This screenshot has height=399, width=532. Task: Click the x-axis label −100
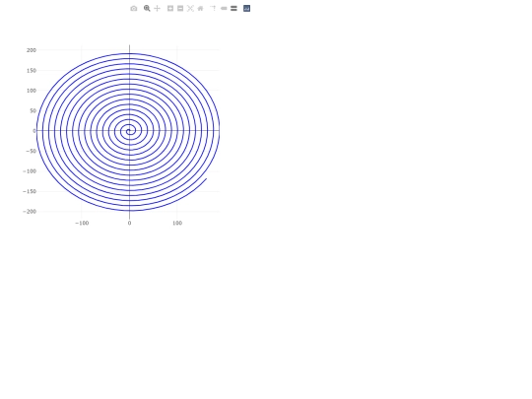pos(82,223)
